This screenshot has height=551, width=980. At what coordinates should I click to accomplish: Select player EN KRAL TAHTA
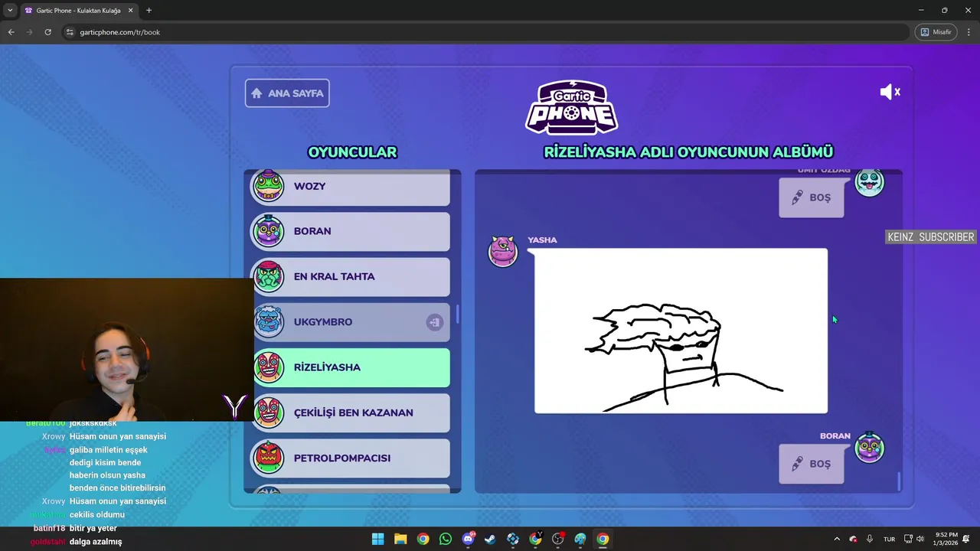click(351, 276)
